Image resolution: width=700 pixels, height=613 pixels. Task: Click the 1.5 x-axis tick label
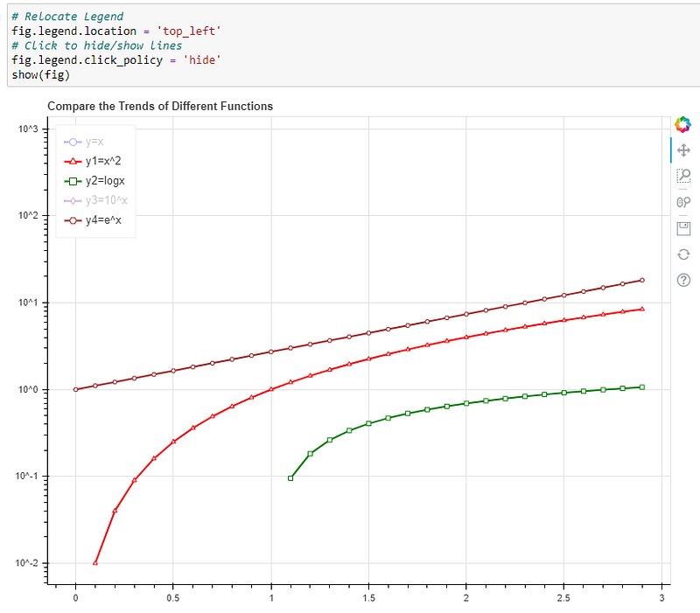pos(368,598)
